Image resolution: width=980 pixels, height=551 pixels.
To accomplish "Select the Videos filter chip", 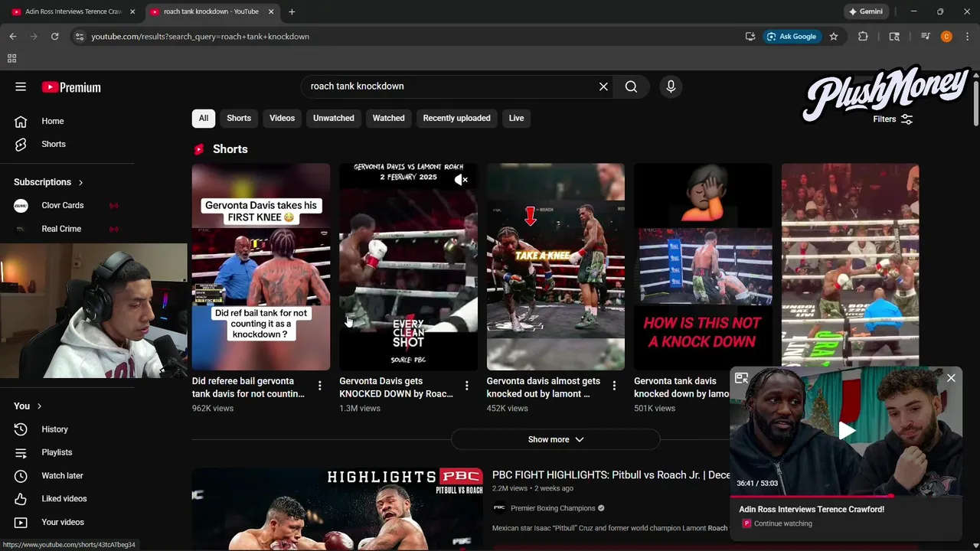I will click(282, 118).
